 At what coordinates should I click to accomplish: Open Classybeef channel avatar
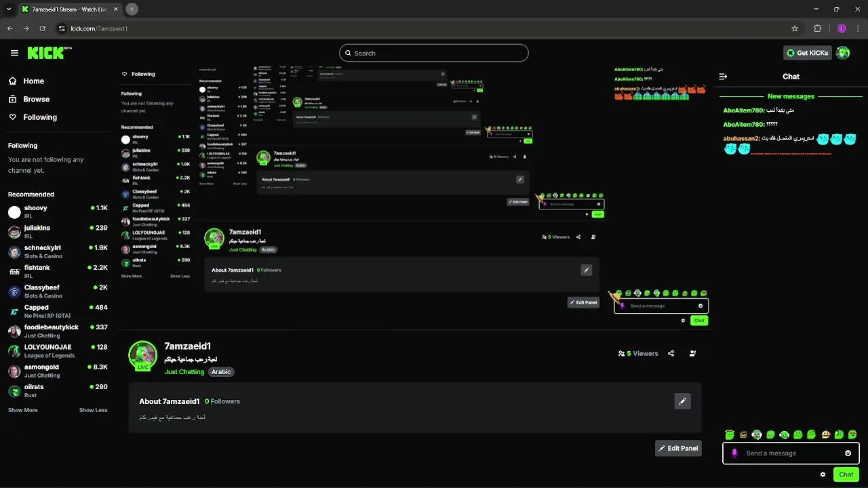[14, 291]
